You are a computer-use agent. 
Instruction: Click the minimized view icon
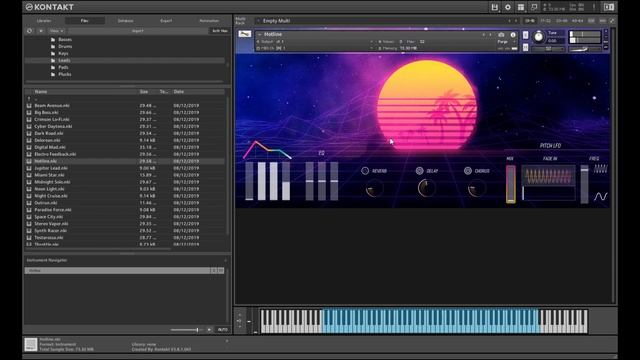534,7
